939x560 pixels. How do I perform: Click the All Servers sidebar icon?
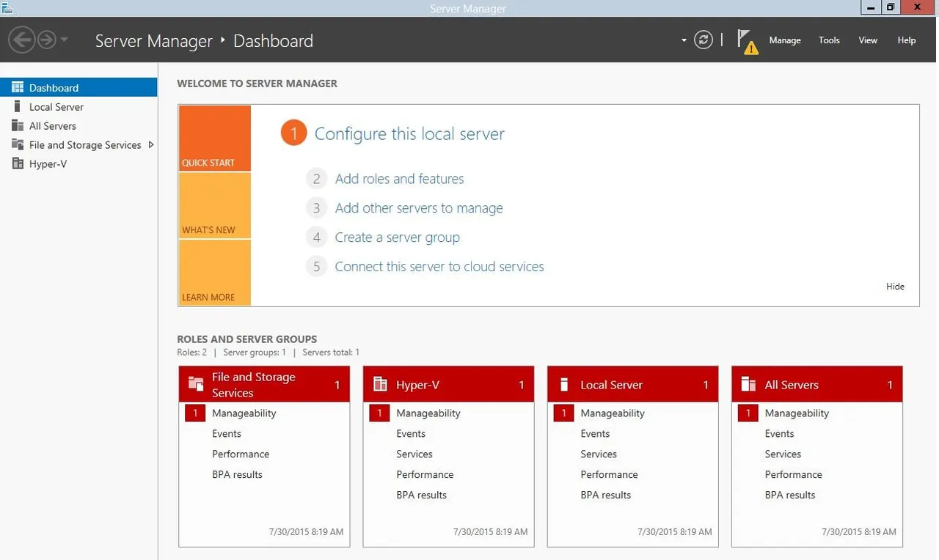[x=18, y=125]
